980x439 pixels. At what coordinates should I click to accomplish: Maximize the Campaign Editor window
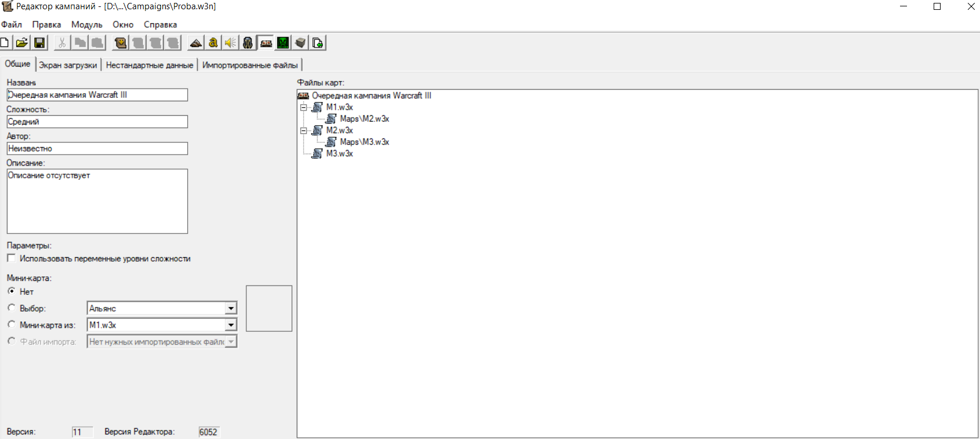(937, 6)
